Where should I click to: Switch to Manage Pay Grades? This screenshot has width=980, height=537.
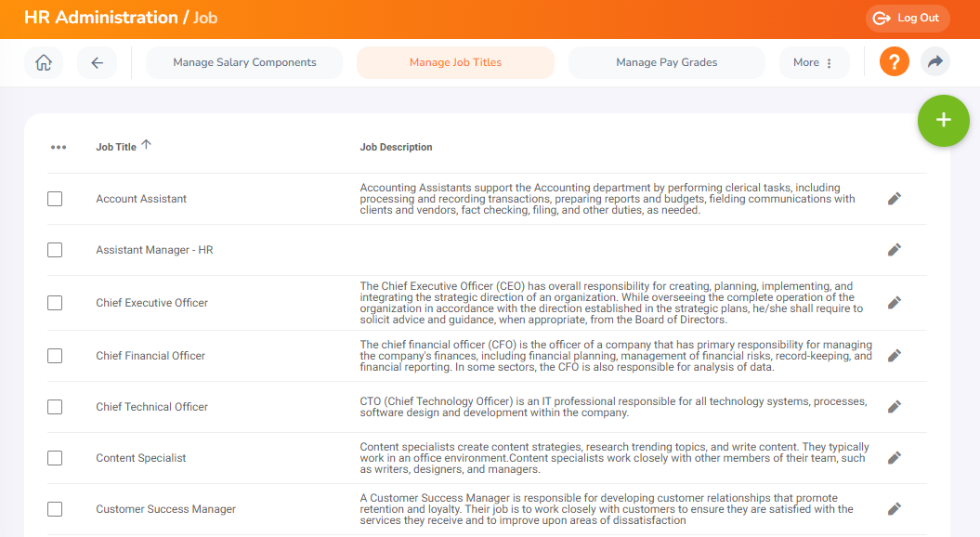(x=666, y=61)
